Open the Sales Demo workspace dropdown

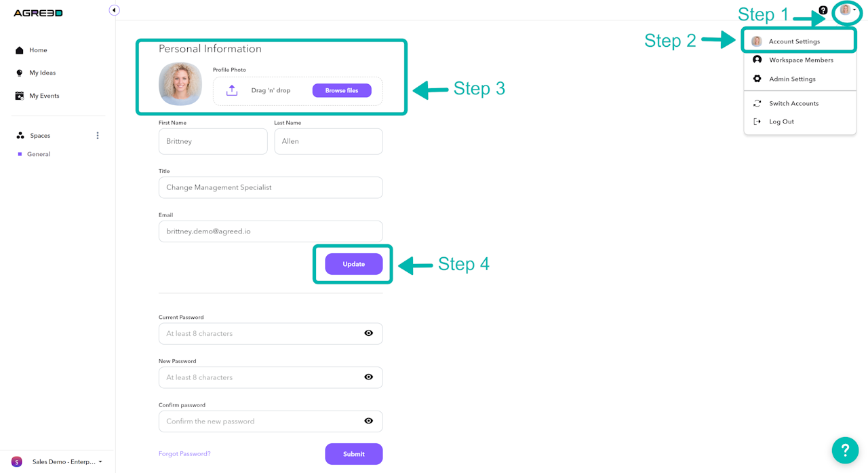(66, 462)
